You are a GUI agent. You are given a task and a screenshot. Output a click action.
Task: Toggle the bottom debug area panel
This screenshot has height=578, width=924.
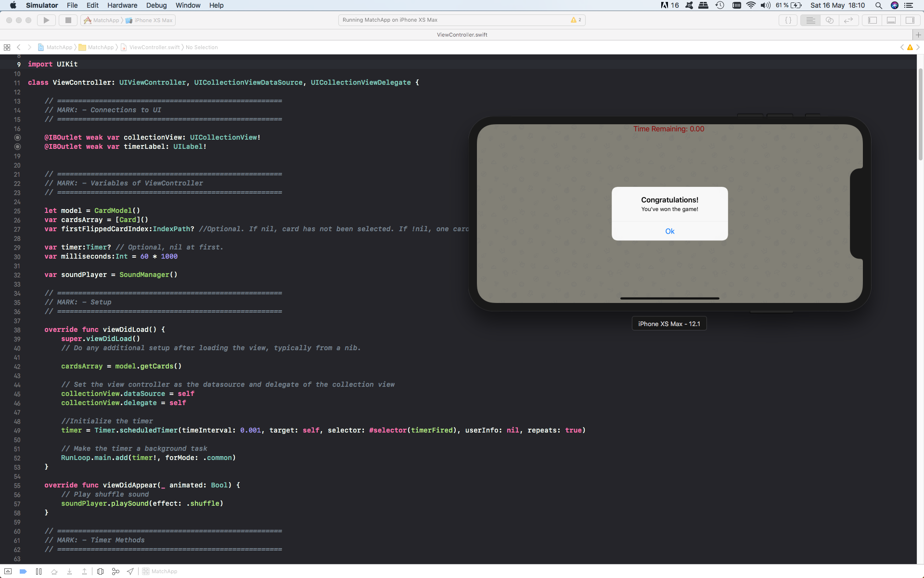coord(891,20)
